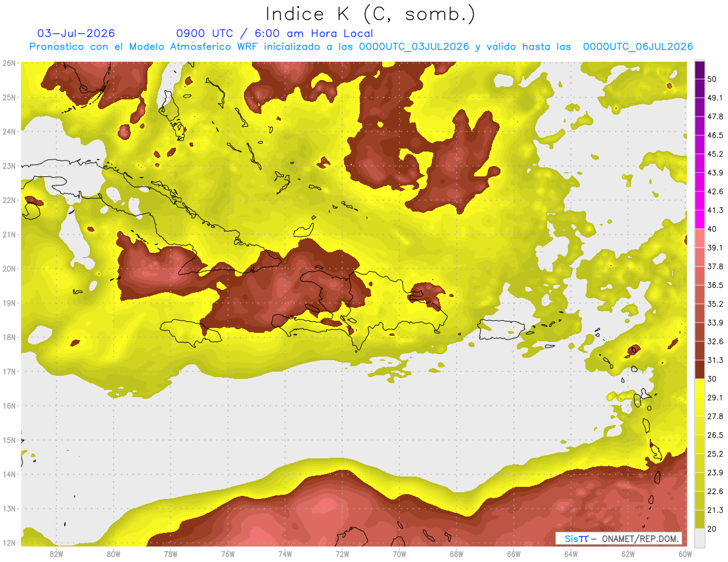Click the colorbar value 25.2
This screenshot has width=728, height=562.
coord(715,453)
